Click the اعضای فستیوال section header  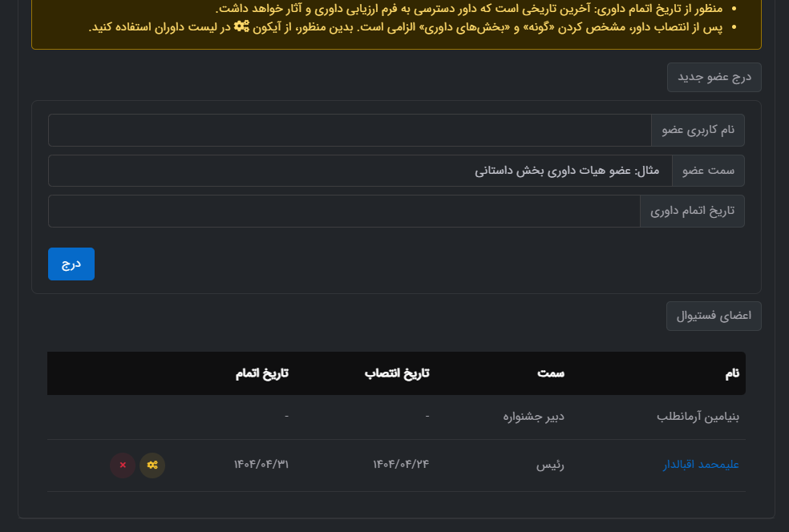point(714,316)
